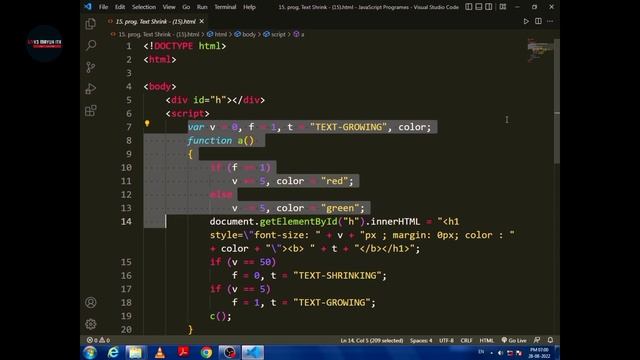
Task: Open File Explorer from taskbar
Action: (x=136, y=352)
